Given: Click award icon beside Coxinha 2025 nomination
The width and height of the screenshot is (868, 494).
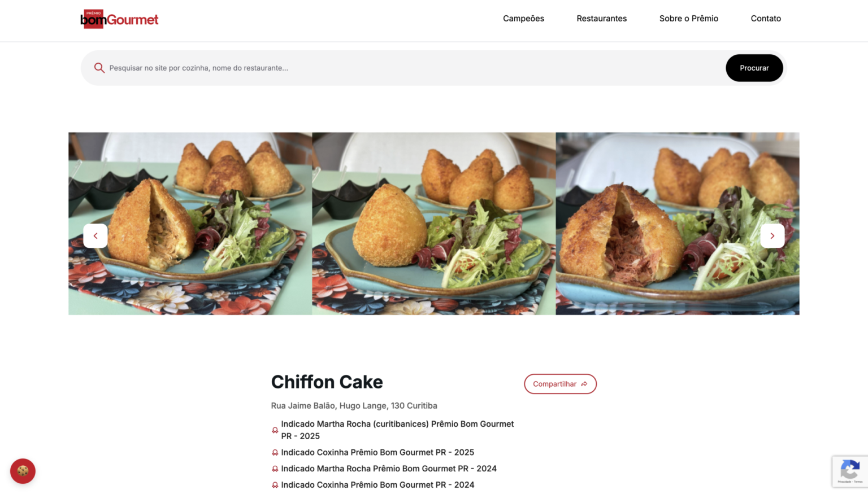Looking at the screenshot, I should click(275, 453).
